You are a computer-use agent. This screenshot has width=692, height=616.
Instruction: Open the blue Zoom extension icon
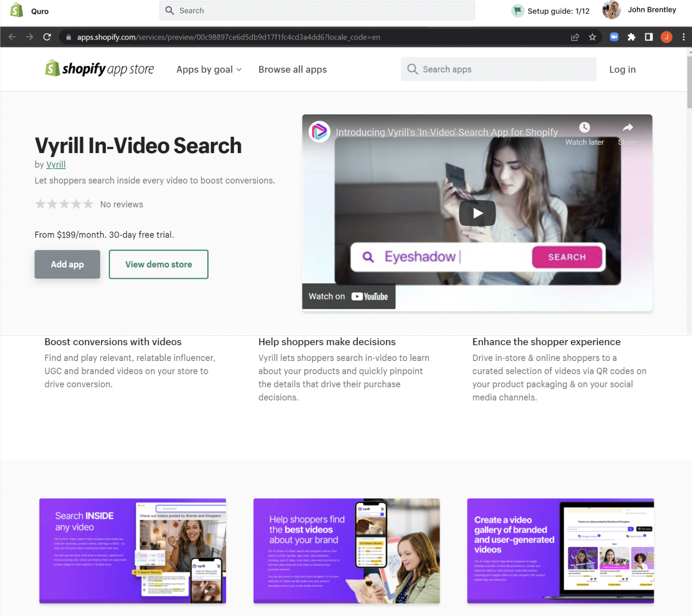pos(614,37)
